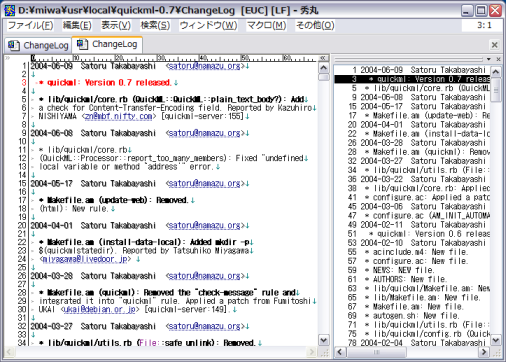This screenshot has height=362, width=506.
Task: Open the ファイル(F) menu
Action: tap(30, 25)
